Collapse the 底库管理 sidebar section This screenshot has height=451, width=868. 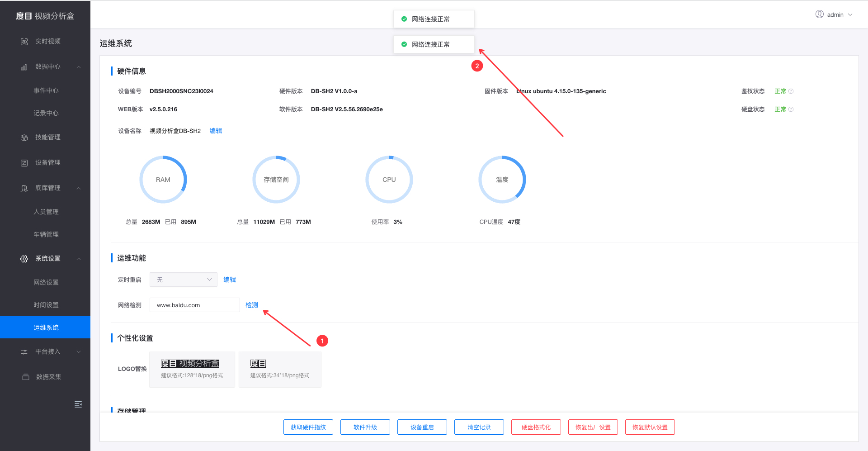(79, 188)
